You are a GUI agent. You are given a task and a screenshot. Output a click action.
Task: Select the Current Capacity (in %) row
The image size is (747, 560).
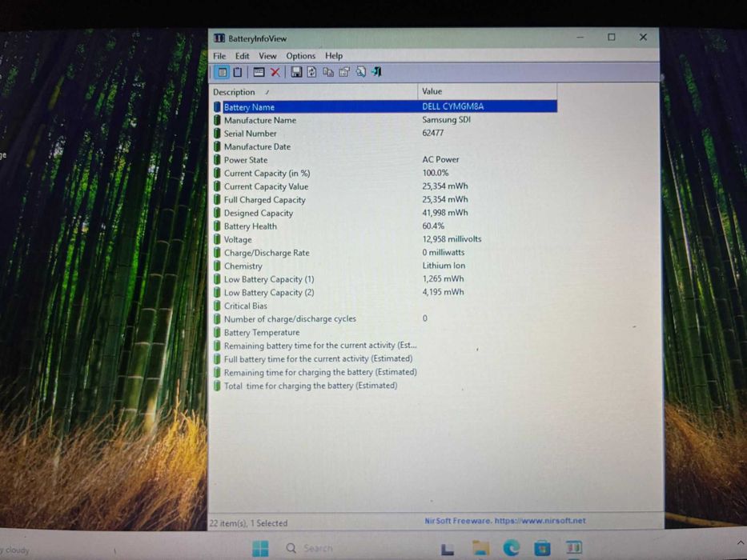point(384,173)
